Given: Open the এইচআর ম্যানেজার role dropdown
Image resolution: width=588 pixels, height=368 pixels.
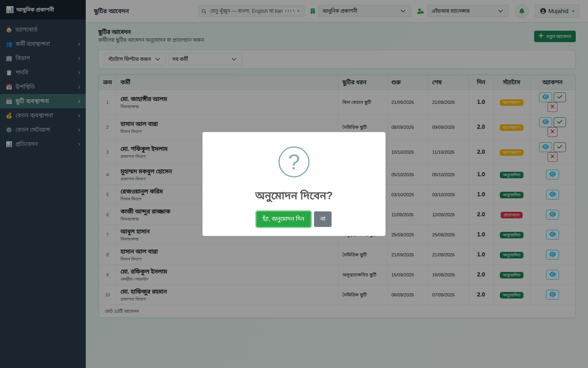Looking at the screenshot, I should [468, 11].
